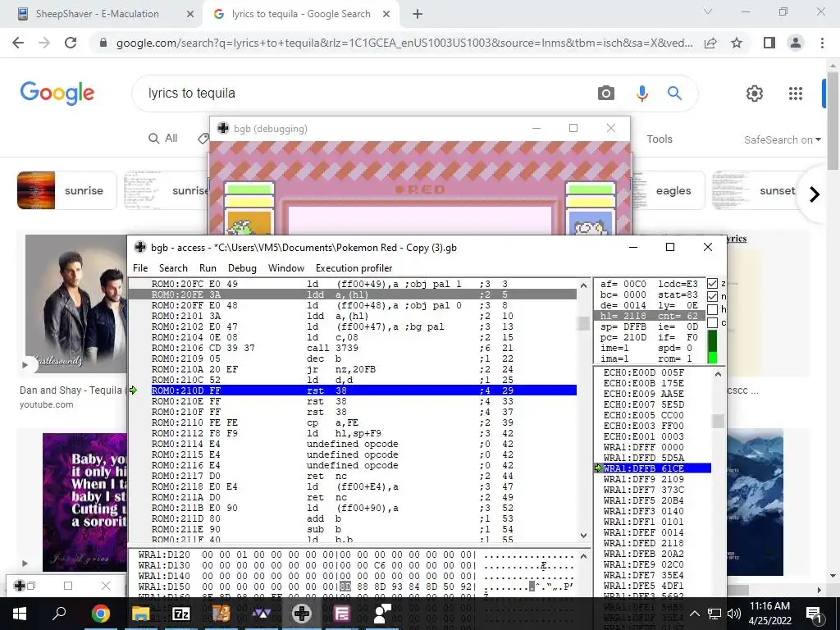Screen dimensions: 840x630
Task: Select the eagles suggestion chip
Action: click(673, 190)
